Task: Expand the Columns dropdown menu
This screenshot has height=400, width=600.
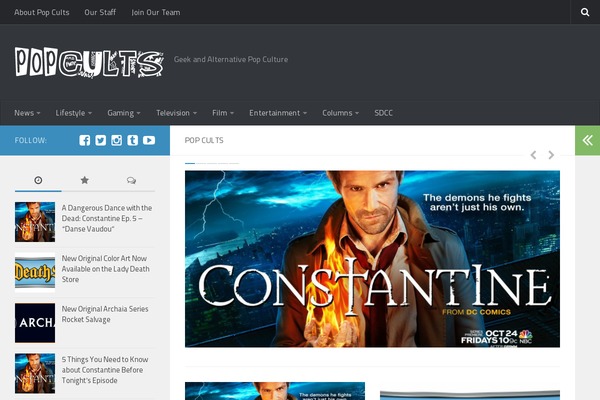Action: (x=341, y=113)
